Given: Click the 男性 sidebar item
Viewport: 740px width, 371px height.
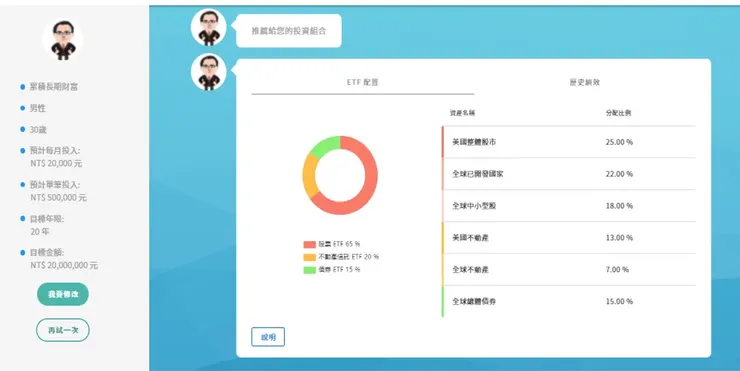Looking at the screenshot, I should tap(38, 108).
